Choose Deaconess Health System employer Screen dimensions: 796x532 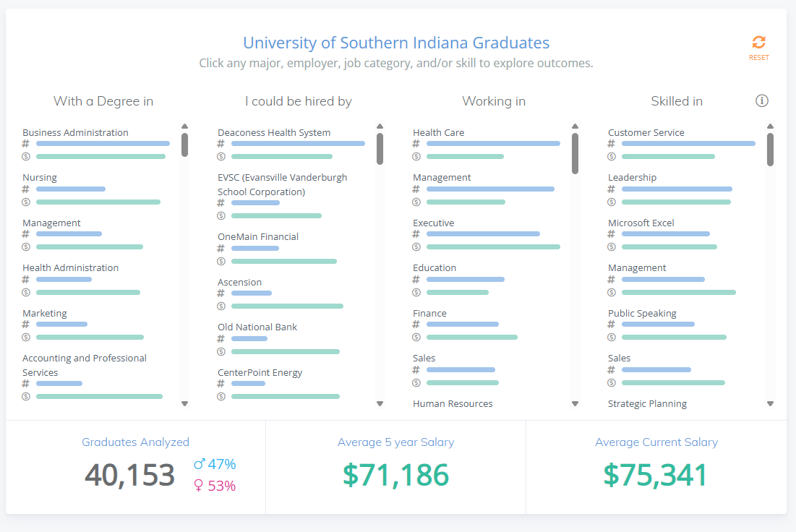point(274,133)
